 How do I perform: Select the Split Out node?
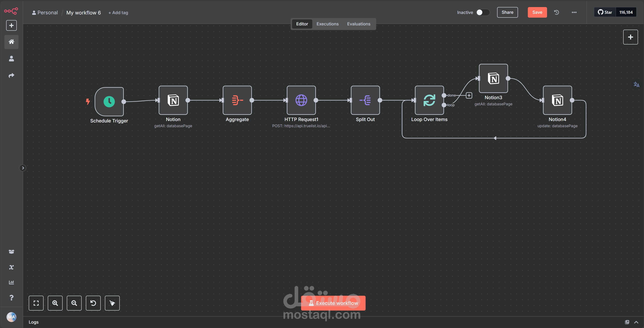coord(365,100)
